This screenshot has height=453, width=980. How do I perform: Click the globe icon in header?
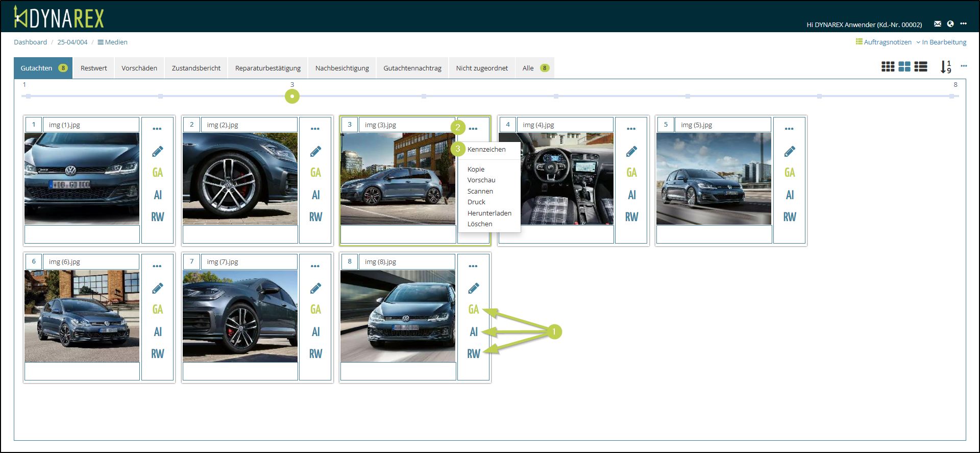(x=950, y=24)
